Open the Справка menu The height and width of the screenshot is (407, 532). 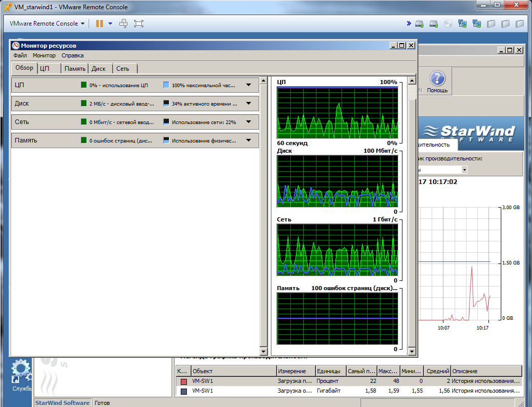pos(73,55)
